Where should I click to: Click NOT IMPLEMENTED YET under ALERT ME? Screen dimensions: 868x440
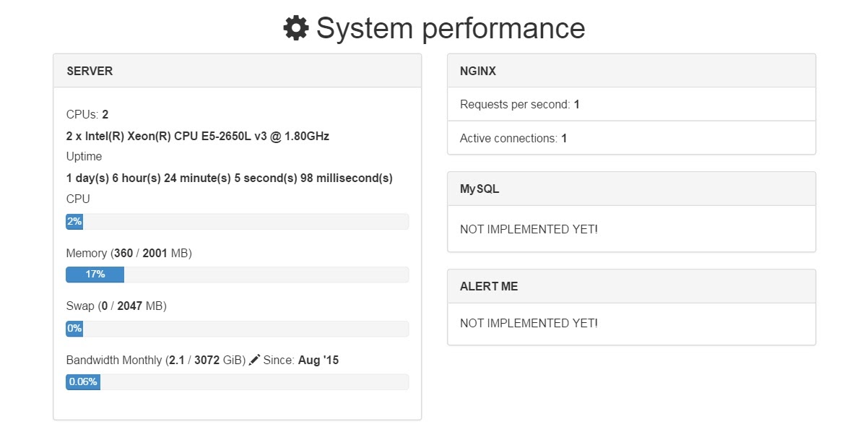pos(529,323)
